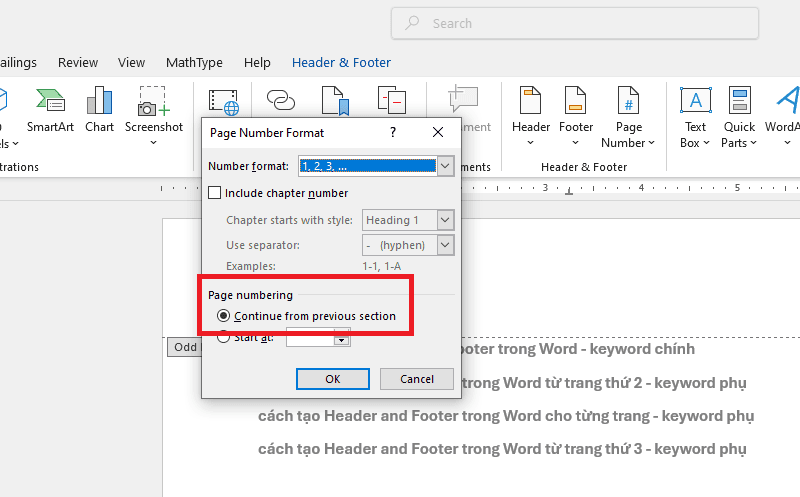Screen dimensions: 800x497
Task: Click the search magnifier icon
Action: click(x=412, y=23)
